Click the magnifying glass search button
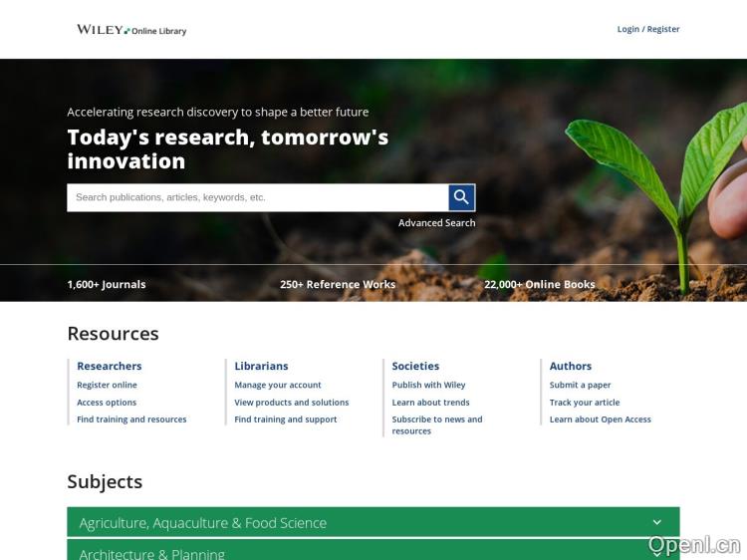Image resolution: width=747 pixels, height=560 pixels. click(x=461, y=197)
